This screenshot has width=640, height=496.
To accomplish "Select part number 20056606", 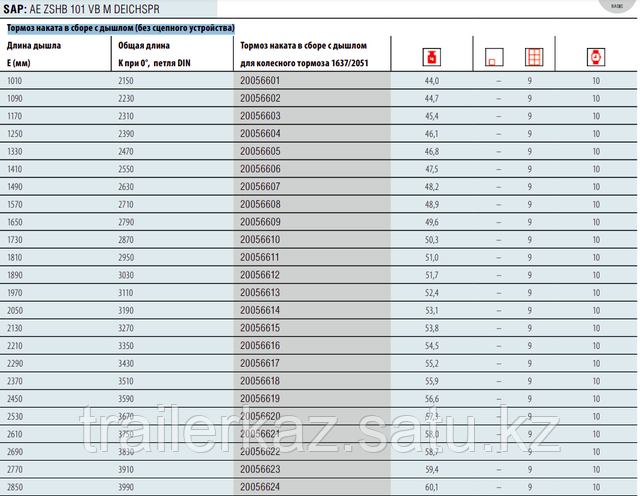I will (x=260, y=169).
